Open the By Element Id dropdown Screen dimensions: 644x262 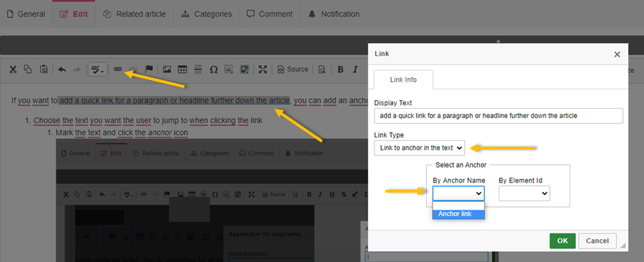524,193
